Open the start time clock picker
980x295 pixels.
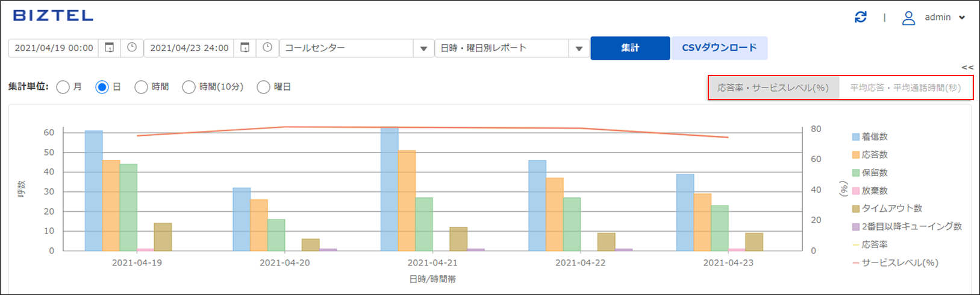[x=132, y=48]
